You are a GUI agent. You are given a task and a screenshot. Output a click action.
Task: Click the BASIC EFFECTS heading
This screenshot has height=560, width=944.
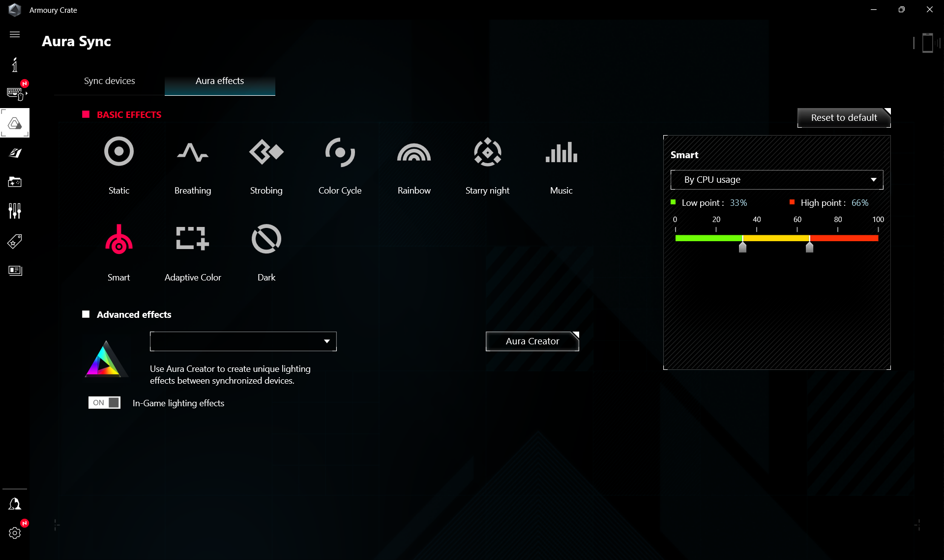pyautogui.click(x=129, y=114)
